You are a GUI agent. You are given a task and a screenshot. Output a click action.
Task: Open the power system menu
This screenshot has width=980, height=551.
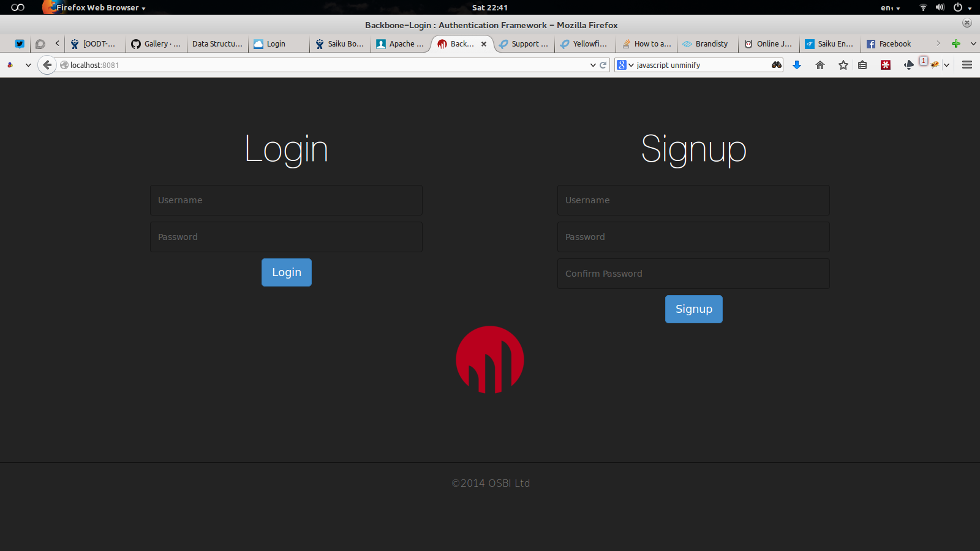(x=962, y=7)
